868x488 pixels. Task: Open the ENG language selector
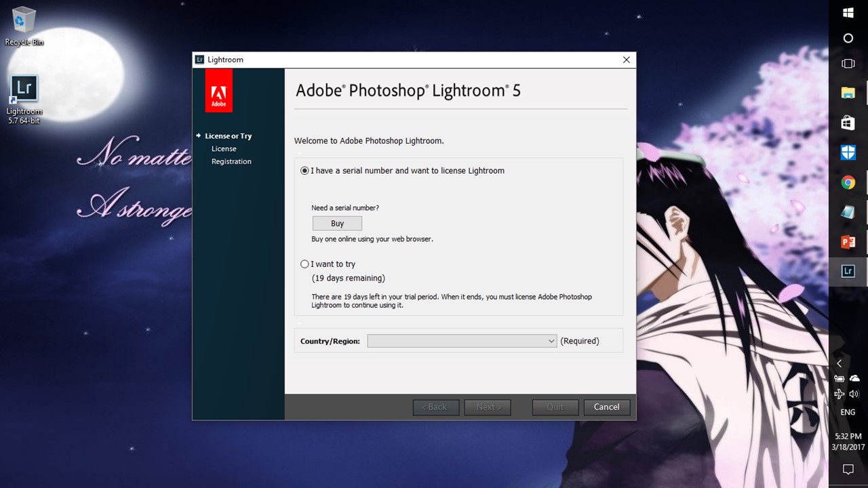[x=848, y=412]
